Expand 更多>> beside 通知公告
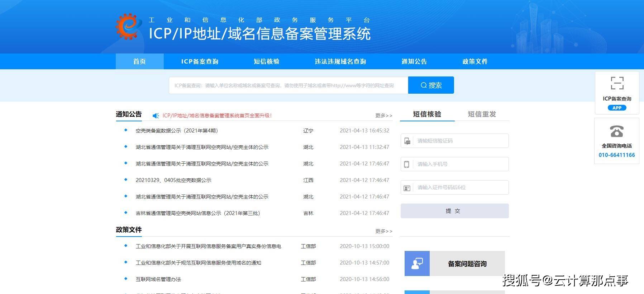 pos(383,116)
